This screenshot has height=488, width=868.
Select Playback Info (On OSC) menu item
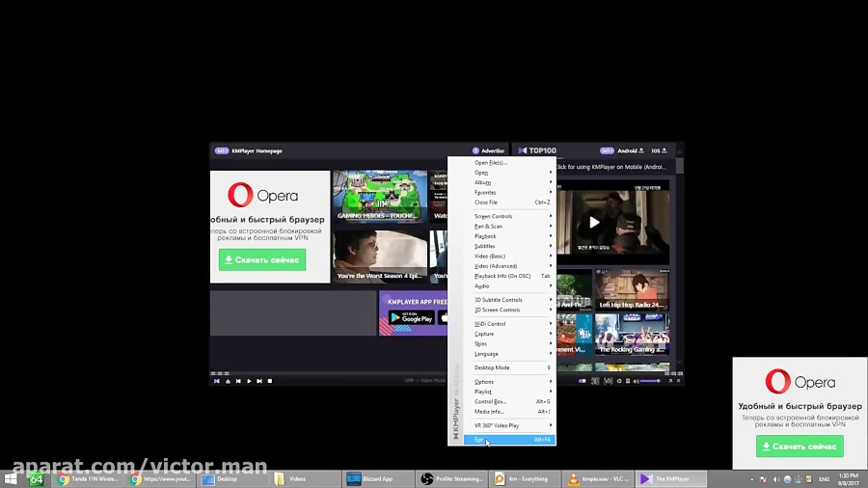pos(508,276)
